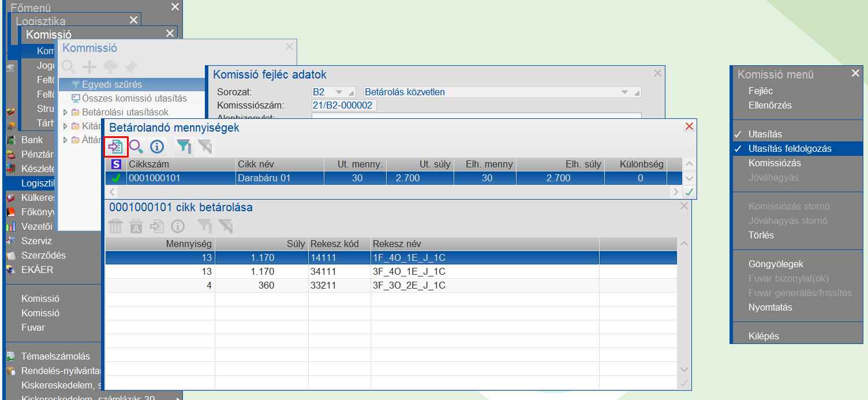Image resolution: width=868 pixels, height=400 pixels.
Task: Click the scroll up arrow in Betárolandó mennyiségek
Action: 689,165
